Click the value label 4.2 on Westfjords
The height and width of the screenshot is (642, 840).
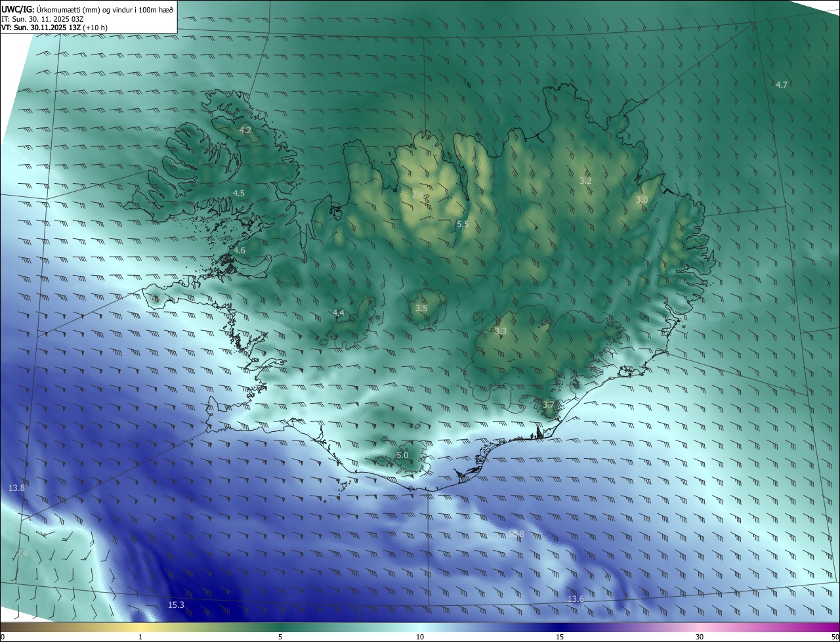(x=245, y=131)
